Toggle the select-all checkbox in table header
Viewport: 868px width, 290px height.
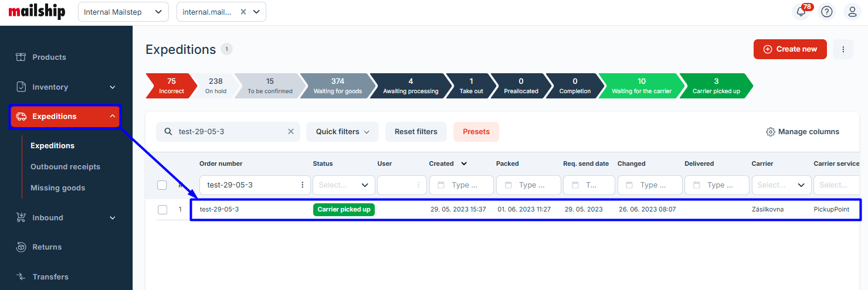point(162,185)
